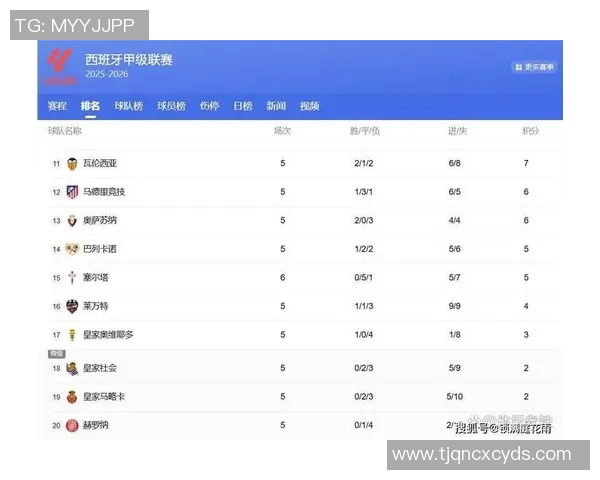Open team 皇家社会
Image resolution: width=600 pixels, height=480 pixels.
click(x=100, y=368)
